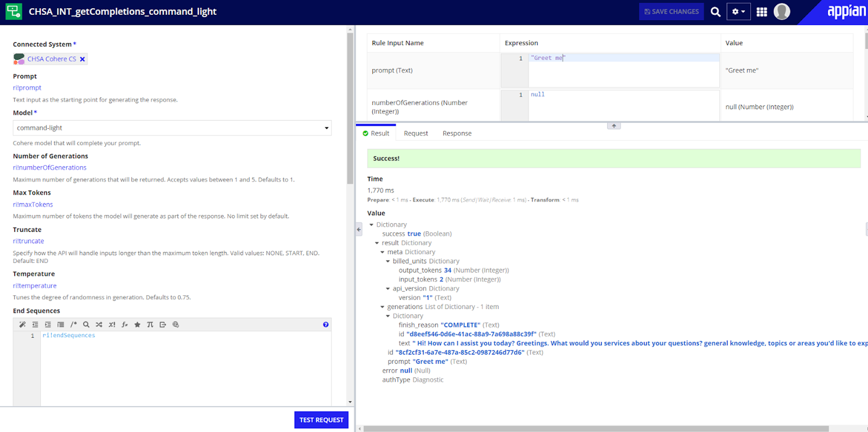Click the star toolbar icon
Viewport: 868px width, 432px height.
137,324
